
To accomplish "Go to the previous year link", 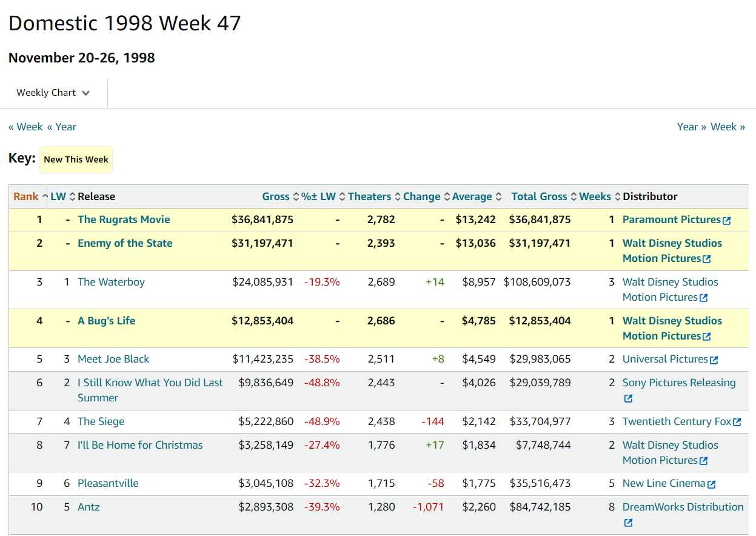I will 62,127.
